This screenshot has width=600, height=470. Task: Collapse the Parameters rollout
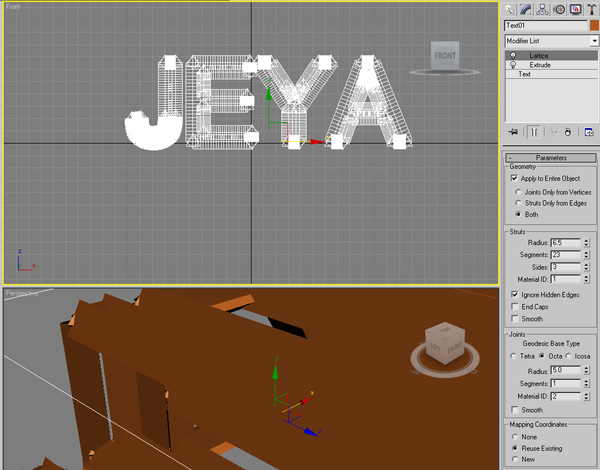[x=551, y=158]
